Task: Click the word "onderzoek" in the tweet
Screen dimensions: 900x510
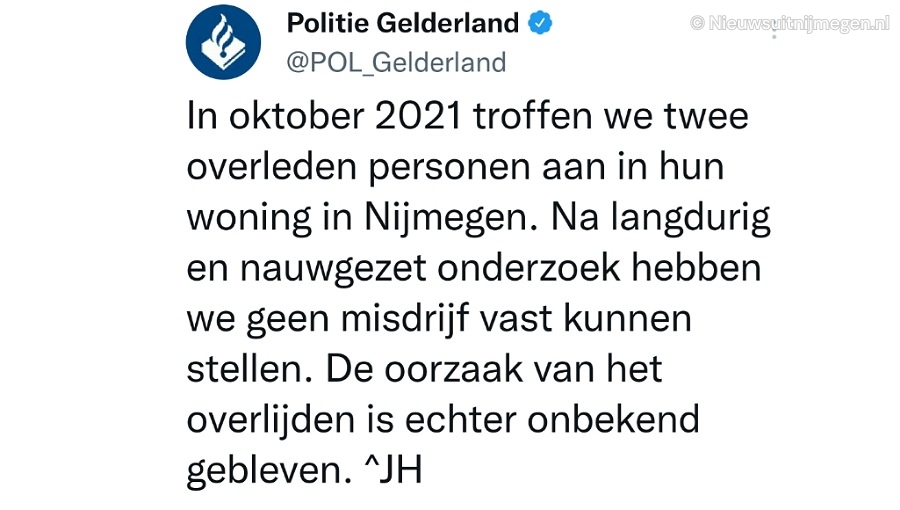Action: click(529, 268)
